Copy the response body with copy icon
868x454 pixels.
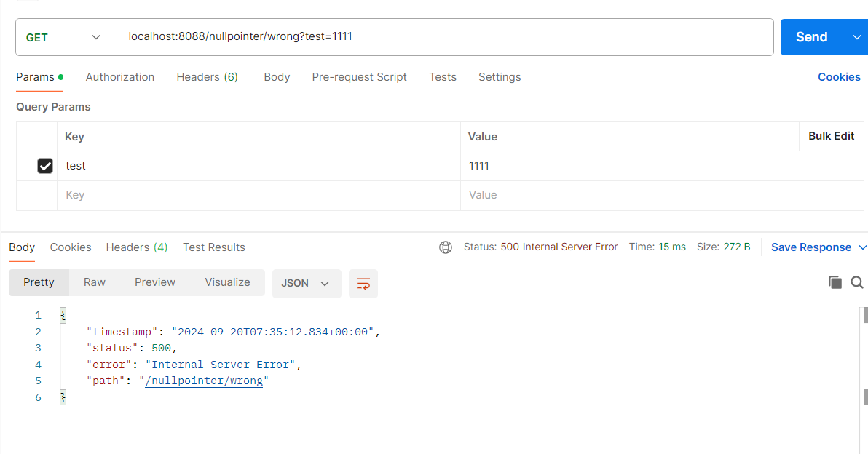tap(835, 282)
